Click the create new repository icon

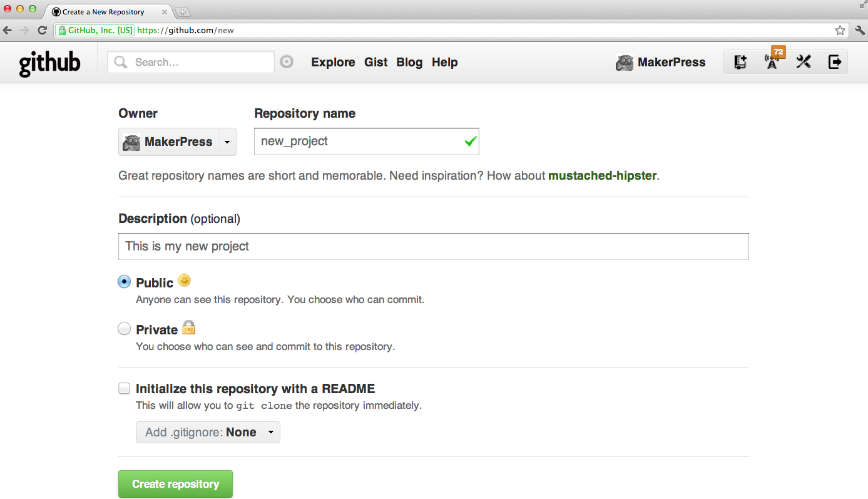740,62
